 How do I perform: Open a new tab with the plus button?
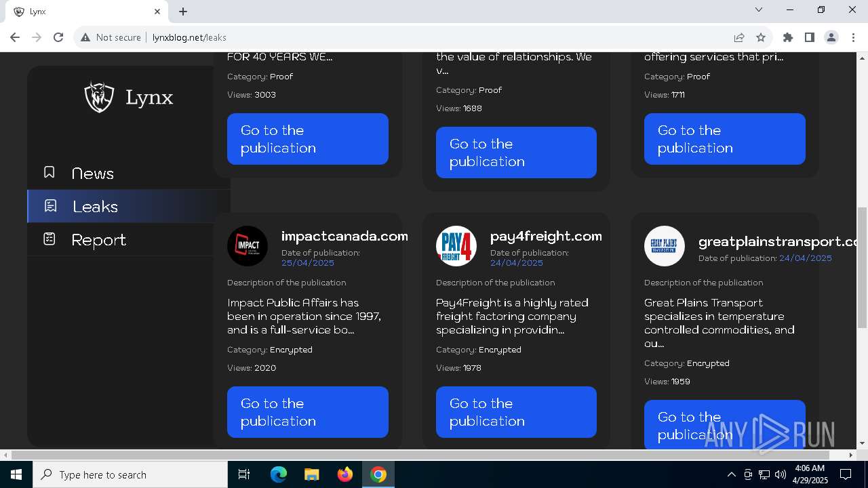tap(183, 12)
